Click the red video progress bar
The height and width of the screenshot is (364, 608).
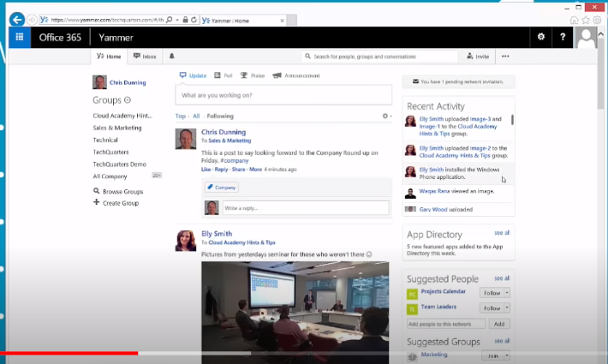point(69,353)
